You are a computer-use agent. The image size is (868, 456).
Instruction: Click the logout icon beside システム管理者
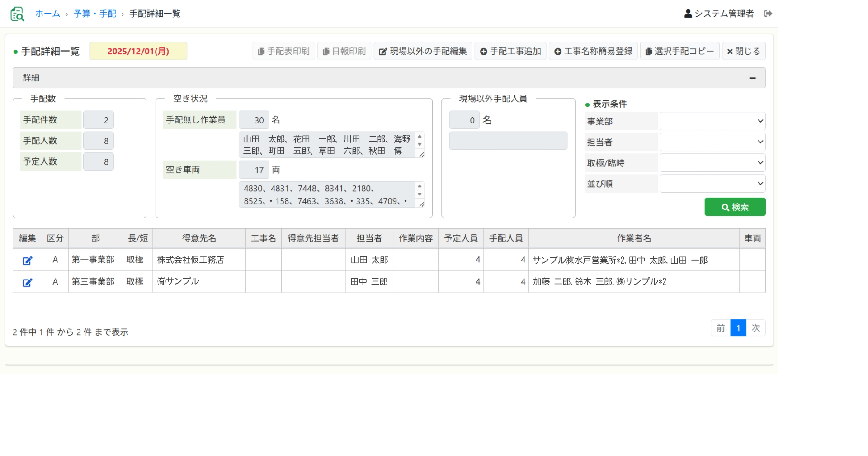[768, 14]
